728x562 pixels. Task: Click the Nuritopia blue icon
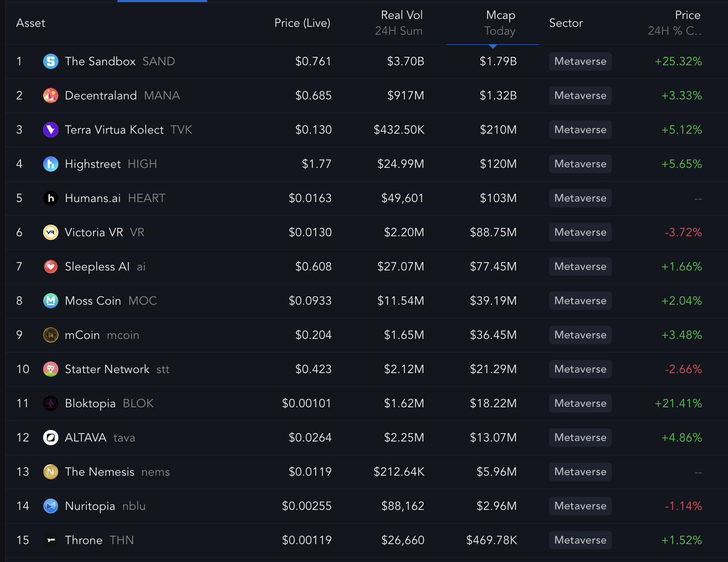point(50,506)
